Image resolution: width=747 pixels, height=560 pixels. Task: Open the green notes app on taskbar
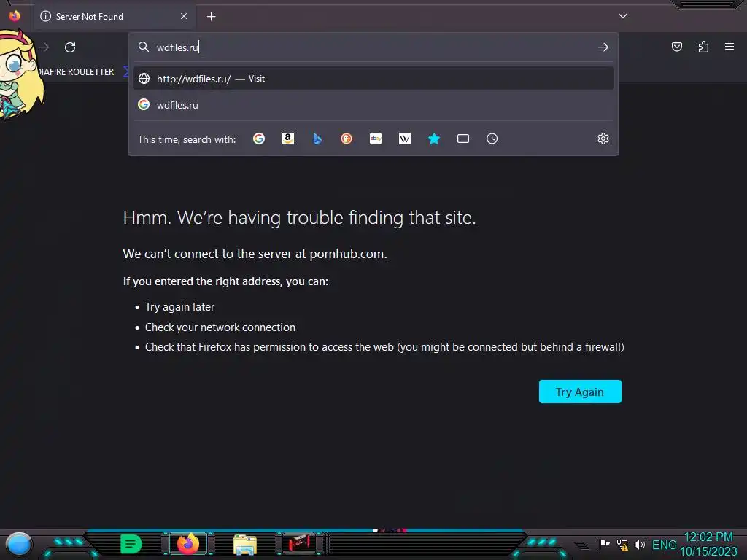point(131,544)
